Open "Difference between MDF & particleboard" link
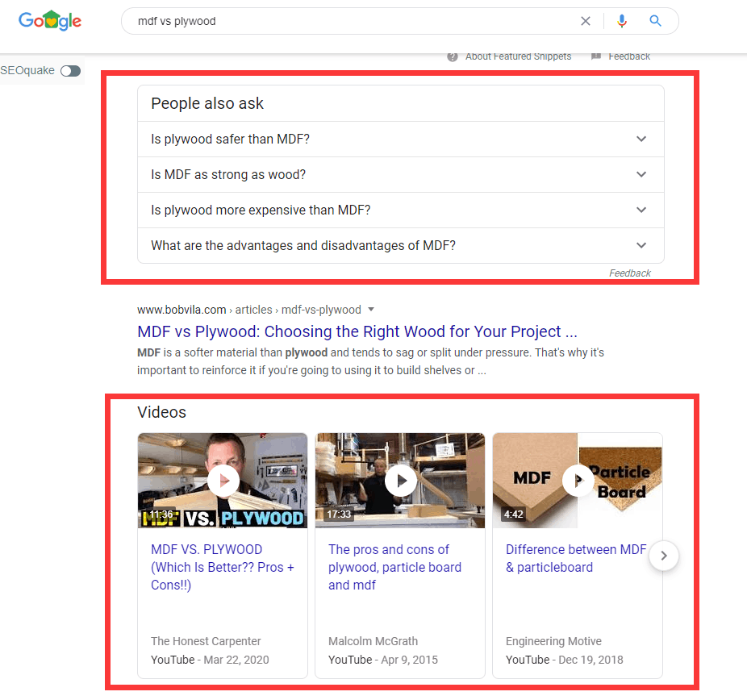 click(576, 558)
